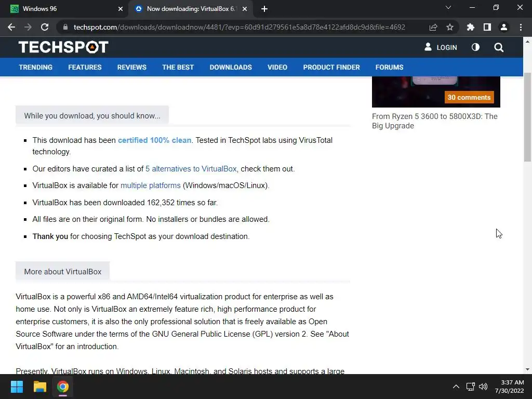This screenshot has height=399, width=532.
Task: Select the Now downloading VirtualBox tab
Action: pos(190,9)
